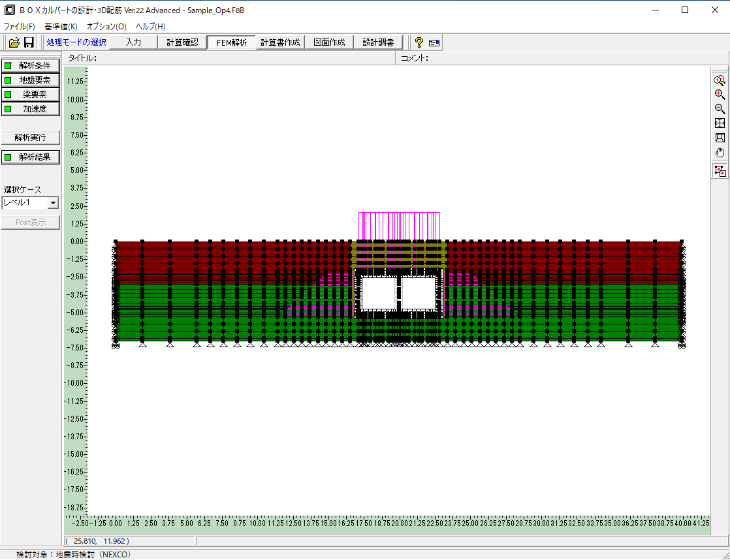The width and height of the screenshot is (730, 560).
Task: Switch to the 計算書作成 mode
Action: [x=280, y=42]
